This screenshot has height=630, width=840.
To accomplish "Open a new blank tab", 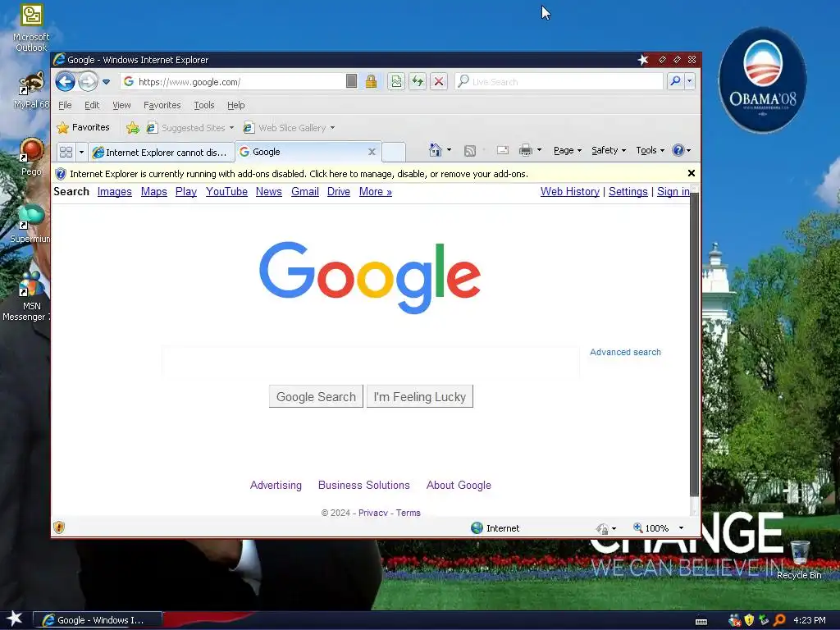I will (393, 152).
